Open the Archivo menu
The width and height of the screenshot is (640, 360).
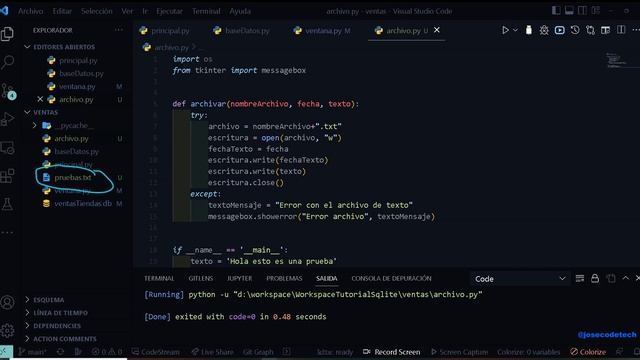[31, 11]
